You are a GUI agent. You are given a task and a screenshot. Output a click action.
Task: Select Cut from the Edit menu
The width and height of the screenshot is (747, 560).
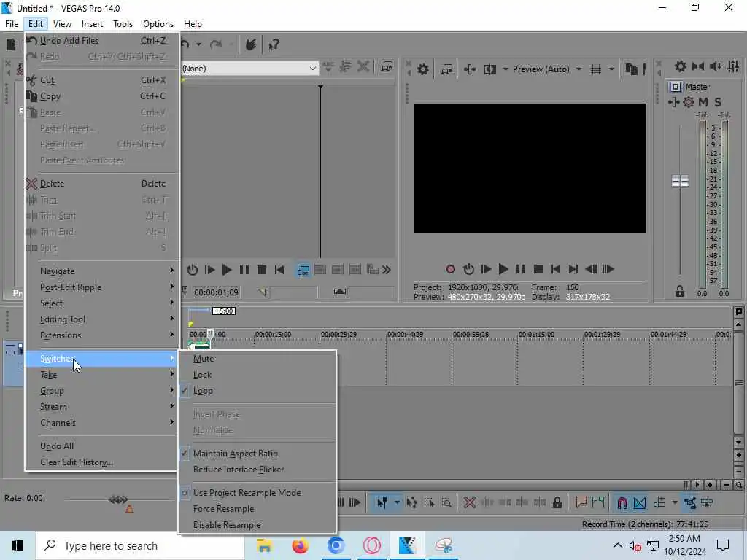pos(101,80)
